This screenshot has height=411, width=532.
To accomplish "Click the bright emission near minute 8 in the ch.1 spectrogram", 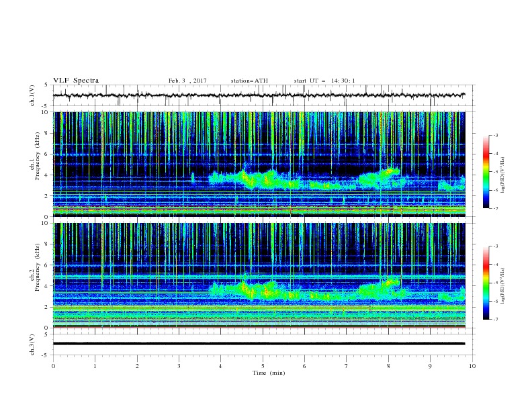I will click(390, 171).
